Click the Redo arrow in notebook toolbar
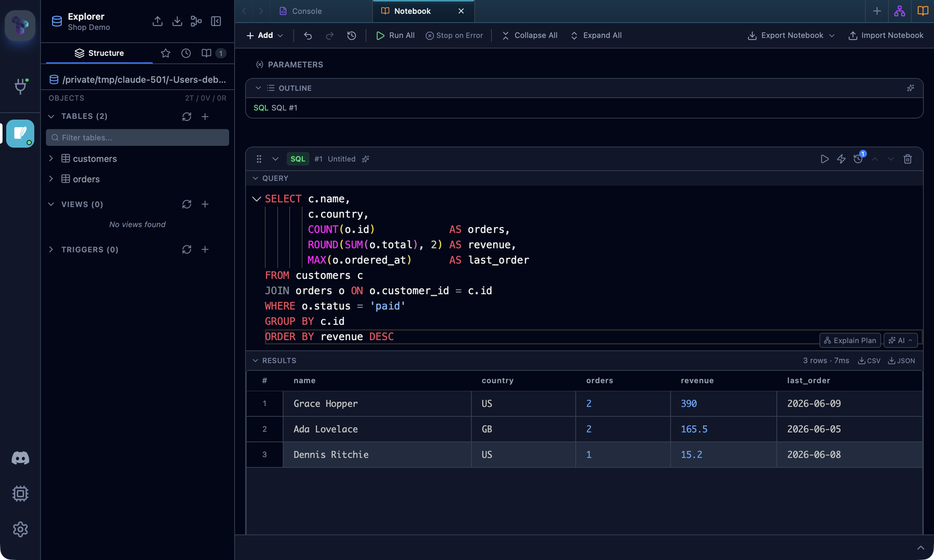This screenshot has width=934, height=560. click(x=330, y=36)
